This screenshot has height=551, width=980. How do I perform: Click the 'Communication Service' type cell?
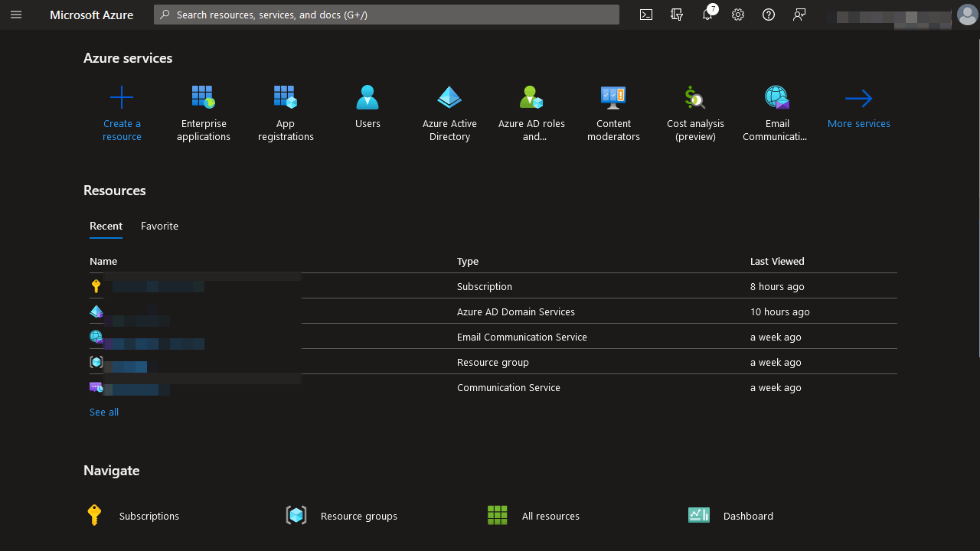[x=508, y=387]
